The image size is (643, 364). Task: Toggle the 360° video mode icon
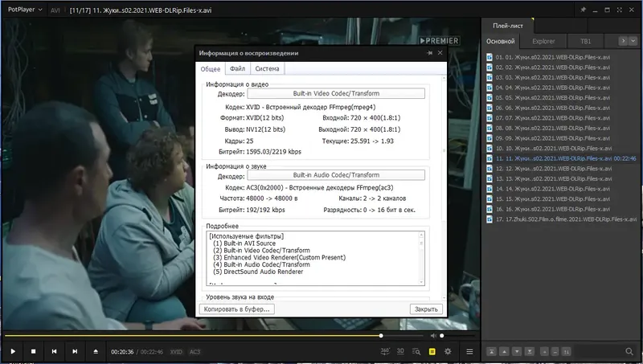[x=385, y=351]
